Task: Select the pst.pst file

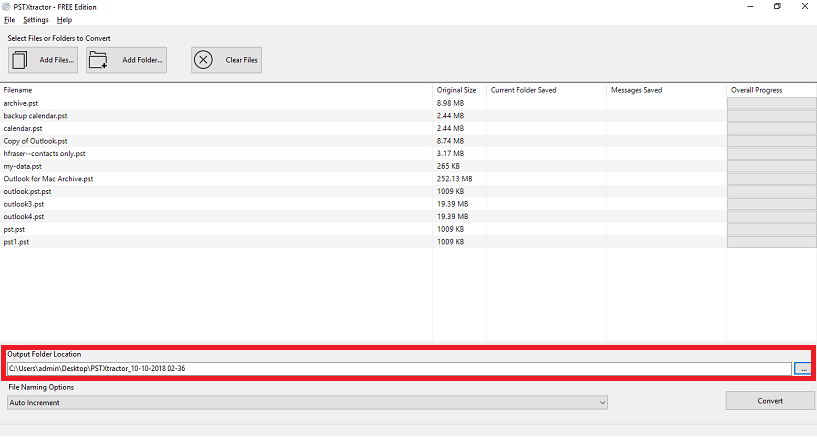Action: (14, 229)
